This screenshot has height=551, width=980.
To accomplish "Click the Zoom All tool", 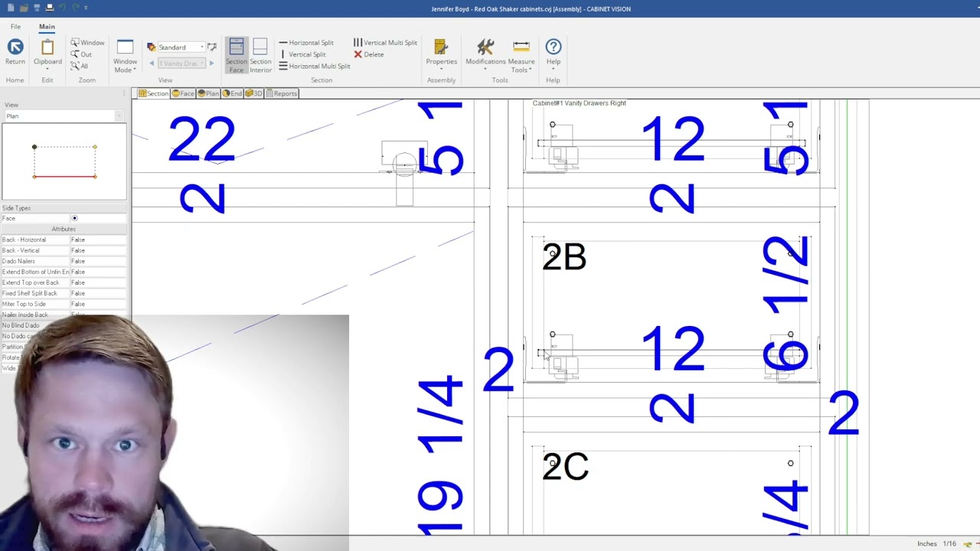I will (80, 66).
